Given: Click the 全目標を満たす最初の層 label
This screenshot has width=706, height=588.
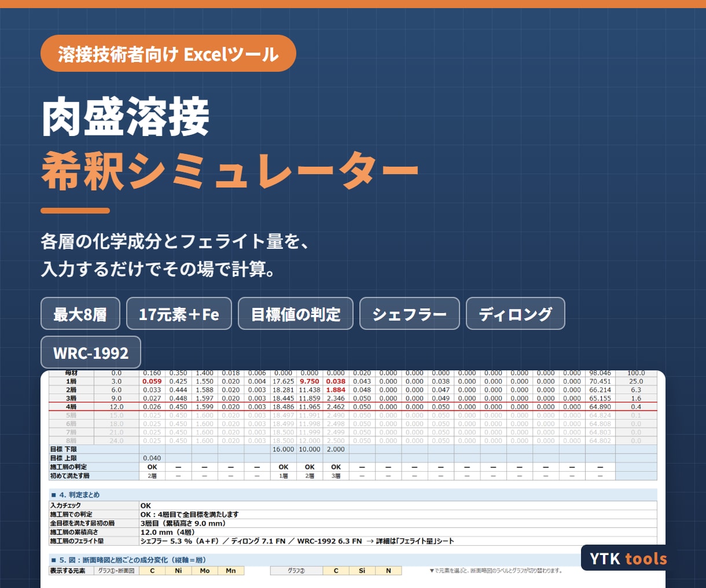Looking at the screenshot, I should click(x=94, y=523).
